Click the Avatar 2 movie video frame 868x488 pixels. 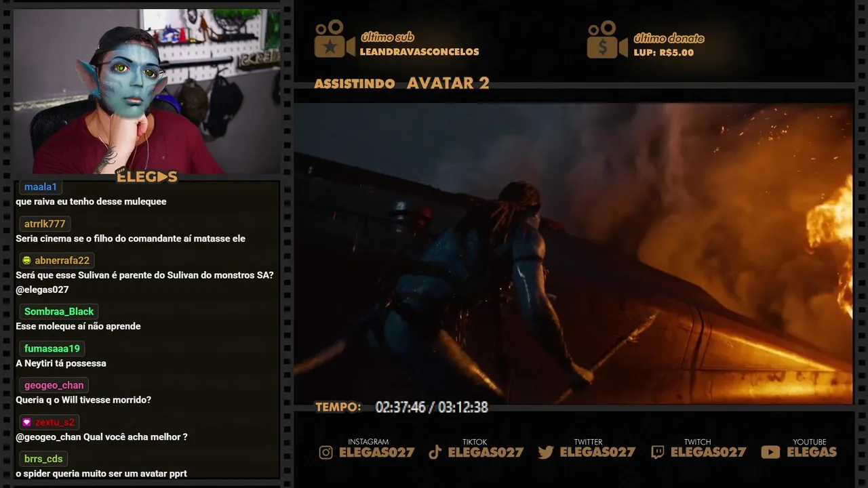573,253
